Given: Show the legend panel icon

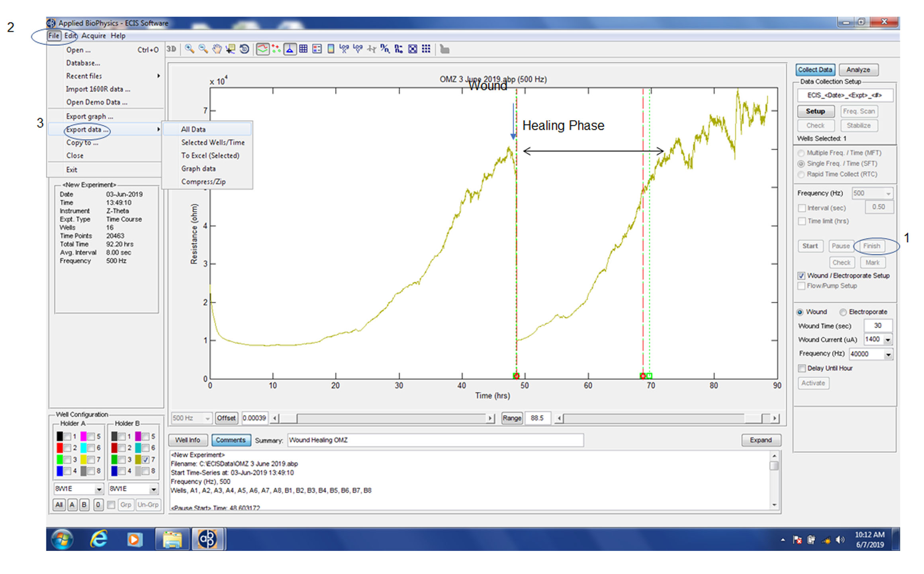Looking at the screenshot, I should tap(317, 49).
